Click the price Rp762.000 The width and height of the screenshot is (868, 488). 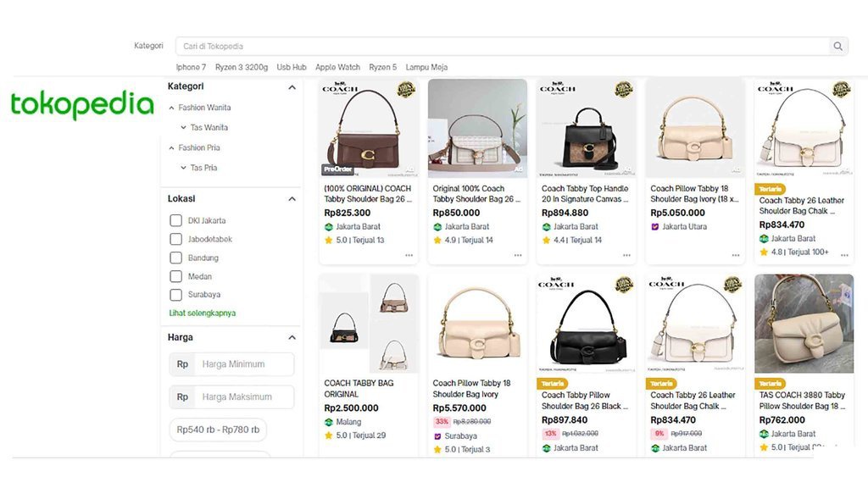[x=782, y=420]
